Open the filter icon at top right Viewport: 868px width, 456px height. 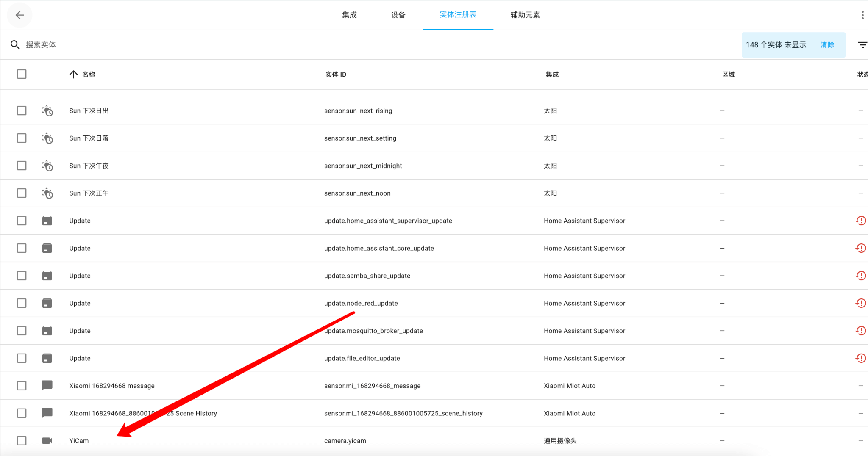(x=862, y=44)
